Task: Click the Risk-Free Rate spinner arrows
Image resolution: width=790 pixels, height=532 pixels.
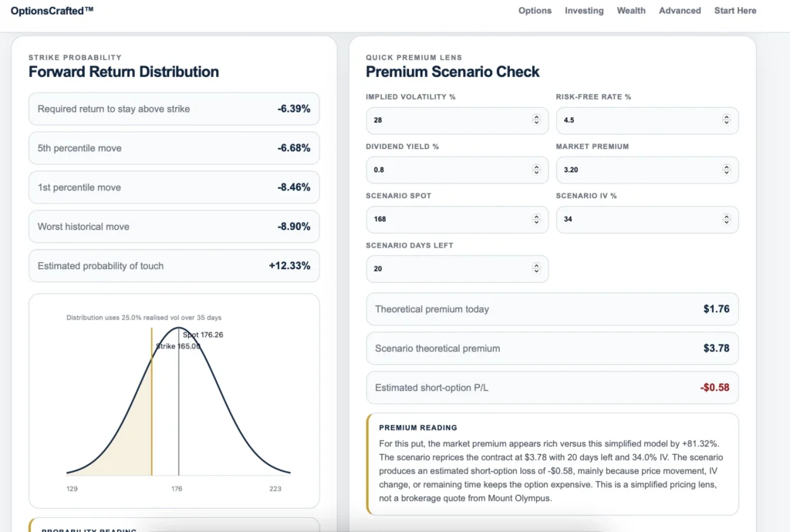Action: (x=726, y=120)
